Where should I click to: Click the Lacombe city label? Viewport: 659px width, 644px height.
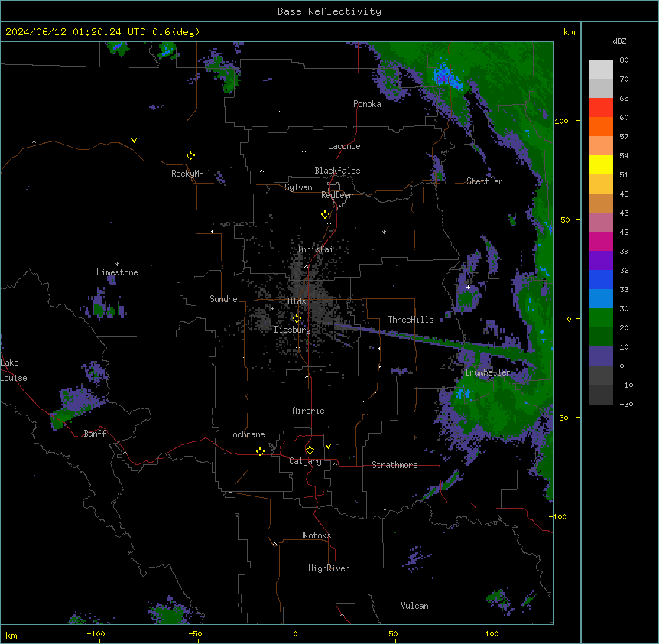[344, 146]
